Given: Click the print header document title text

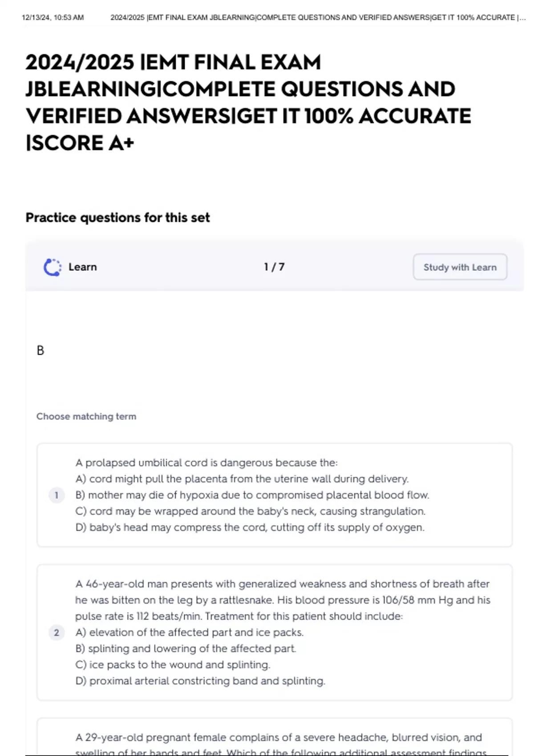Looking at the screenshot, I should point(318,17).
